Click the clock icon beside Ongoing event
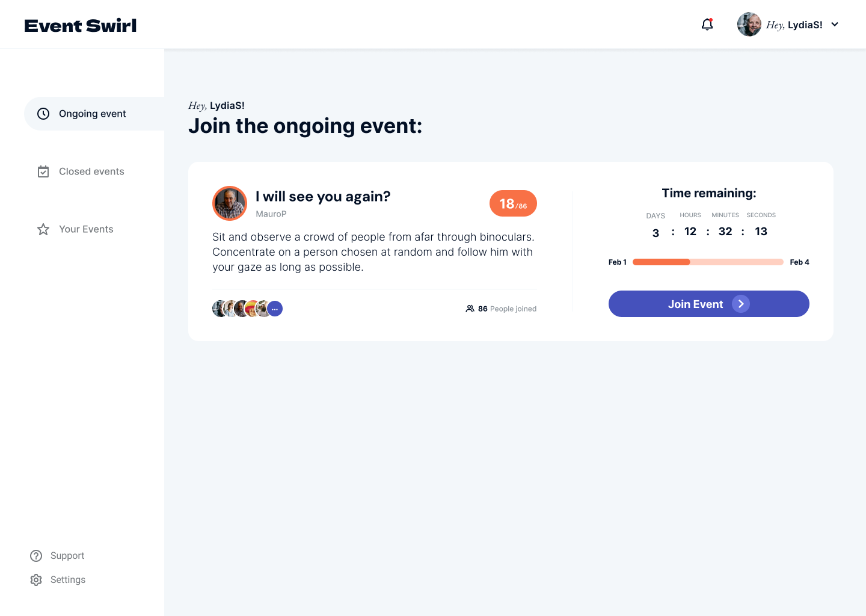 tap(43, 114)
